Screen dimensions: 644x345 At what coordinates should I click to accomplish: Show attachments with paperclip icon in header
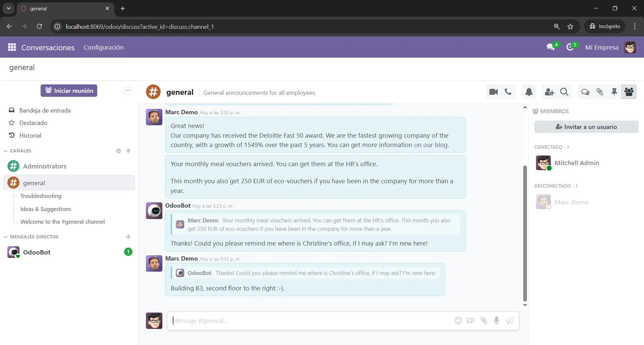pos(600,92)
